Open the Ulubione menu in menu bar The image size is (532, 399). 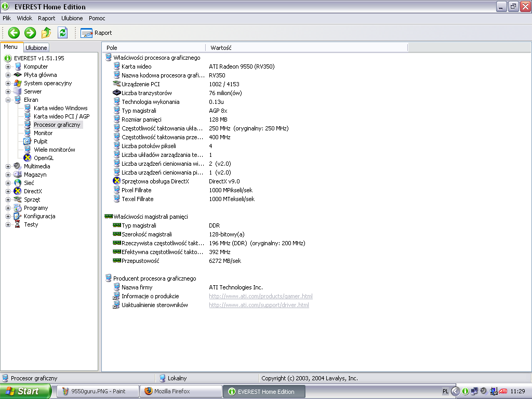72,18
